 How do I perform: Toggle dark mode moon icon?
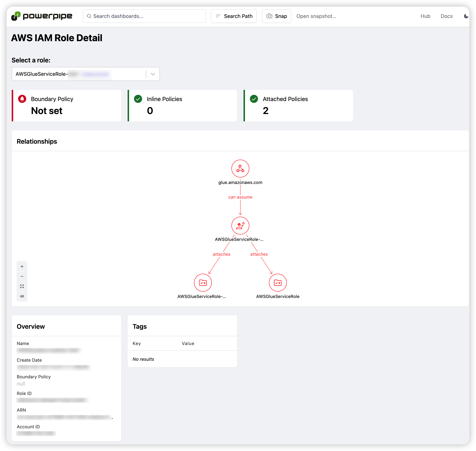[x=466, y=16]
